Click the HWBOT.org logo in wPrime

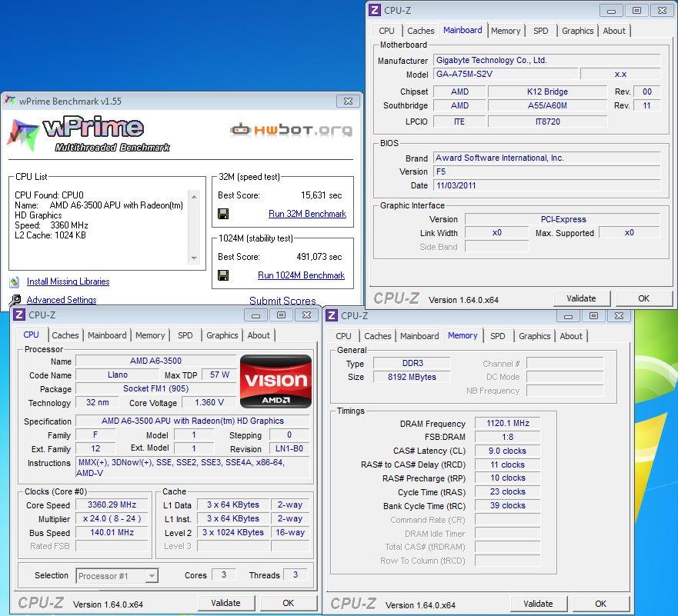coord(292,130)
